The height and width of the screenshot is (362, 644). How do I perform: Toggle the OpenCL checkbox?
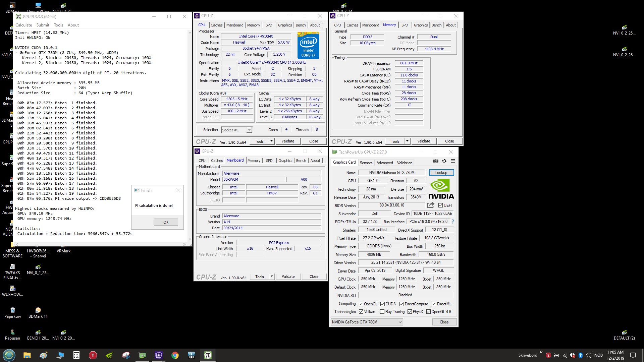pos(361,304)
